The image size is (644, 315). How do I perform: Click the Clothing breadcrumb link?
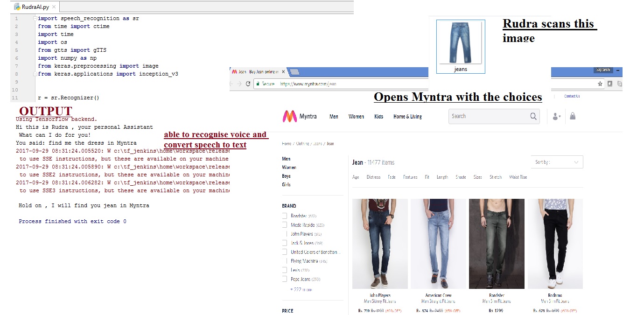pos(301,144)
